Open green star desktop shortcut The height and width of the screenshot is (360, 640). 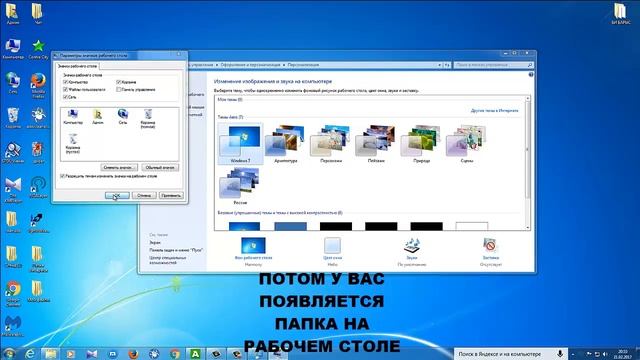(38, 49)
